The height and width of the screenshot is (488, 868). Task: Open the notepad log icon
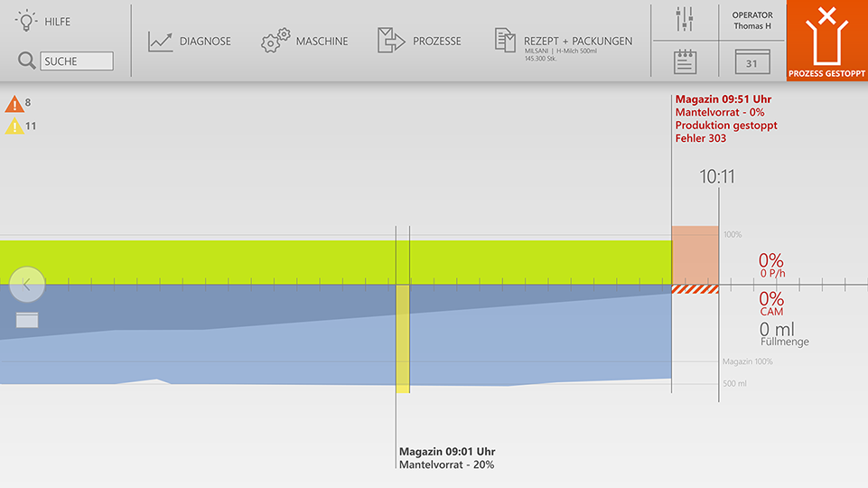pyautogui.click(x=685, y=61)
